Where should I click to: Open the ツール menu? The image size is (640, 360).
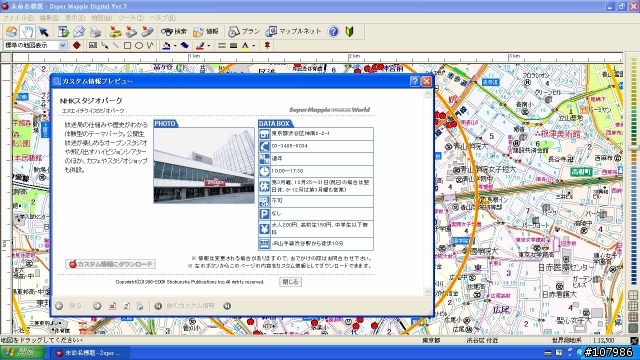[x=131, y=18]
